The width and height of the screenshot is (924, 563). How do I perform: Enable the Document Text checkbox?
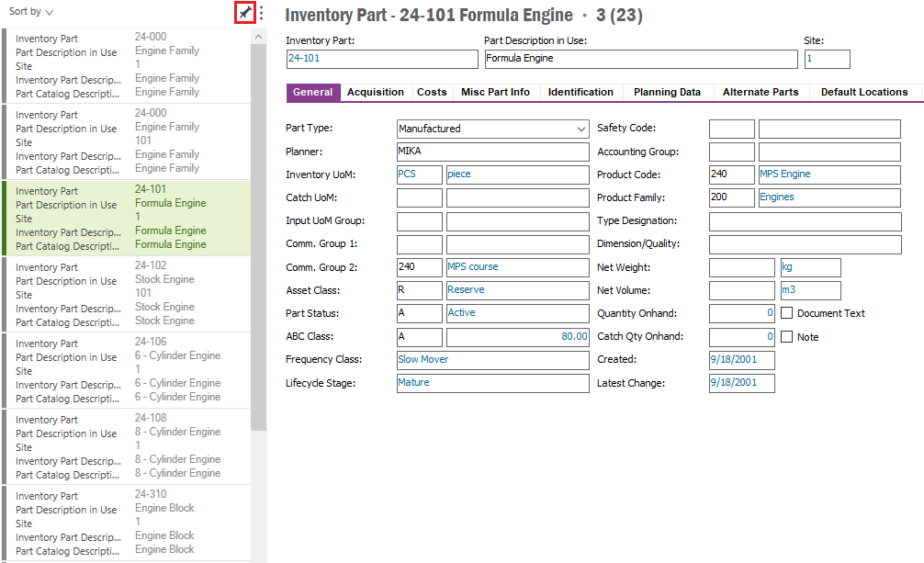[786, 313]
